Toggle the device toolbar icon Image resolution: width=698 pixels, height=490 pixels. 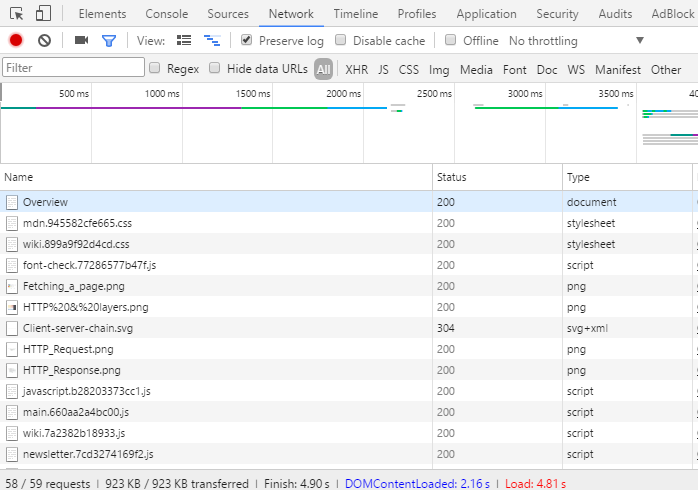[43, 13]
